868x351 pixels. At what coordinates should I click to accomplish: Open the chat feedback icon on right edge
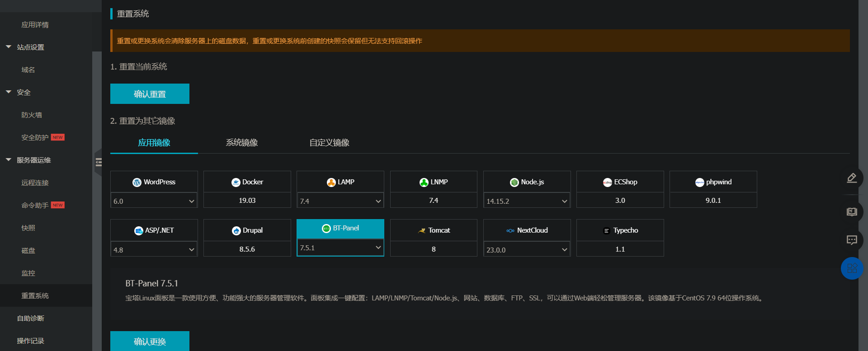pyautogui.click(x=852, y=240)
